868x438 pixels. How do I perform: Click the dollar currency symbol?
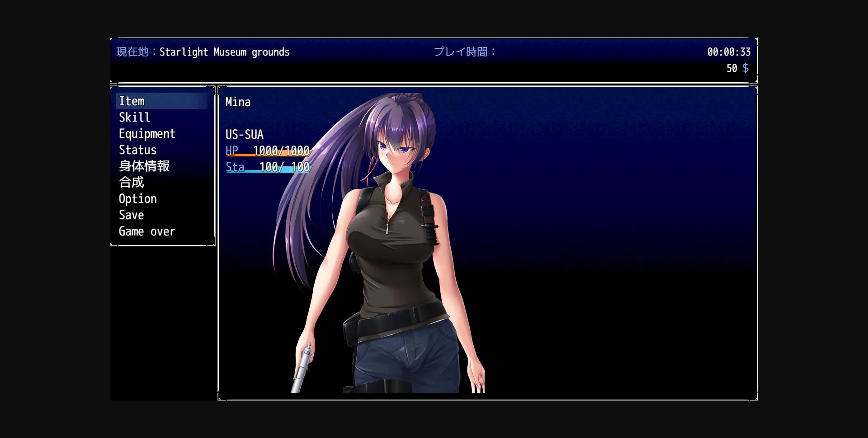click(745, 68)
